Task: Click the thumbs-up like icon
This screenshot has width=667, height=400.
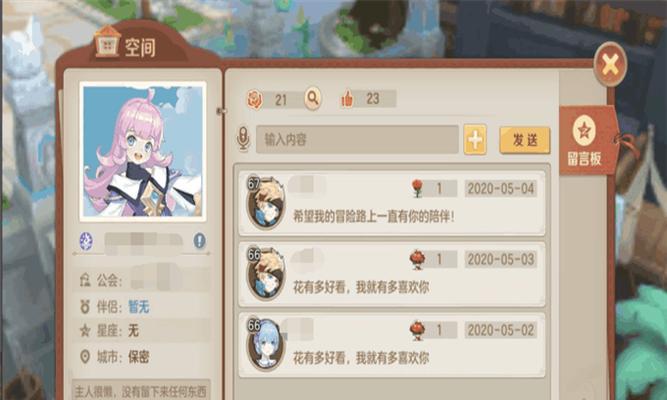Action: 347,99
